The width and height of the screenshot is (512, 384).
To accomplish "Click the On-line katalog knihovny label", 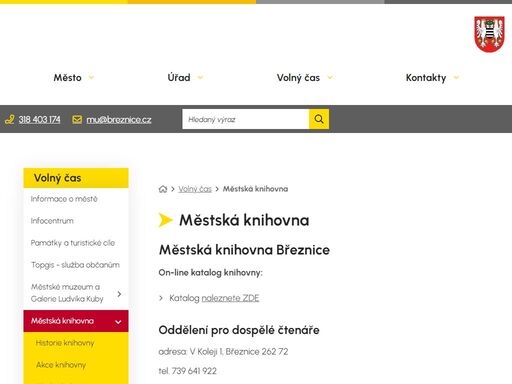I will (x=211, y=273).
